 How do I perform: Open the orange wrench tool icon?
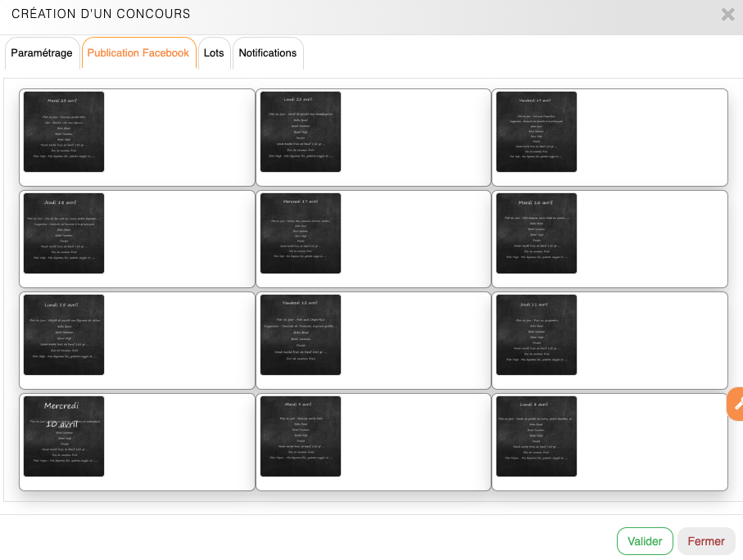(x=736, y=404)
